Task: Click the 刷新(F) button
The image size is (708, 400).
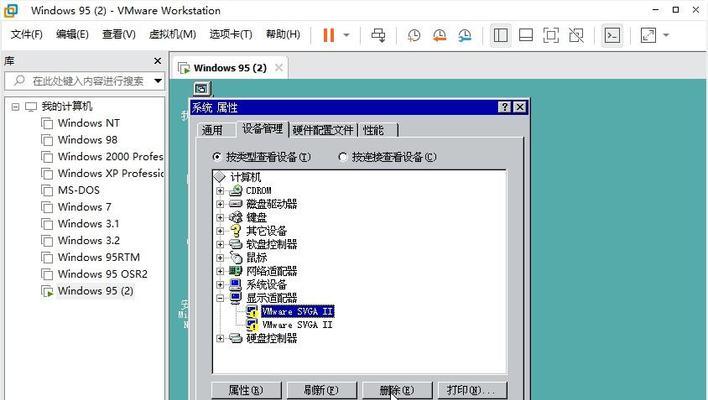Action: point(321,391)
